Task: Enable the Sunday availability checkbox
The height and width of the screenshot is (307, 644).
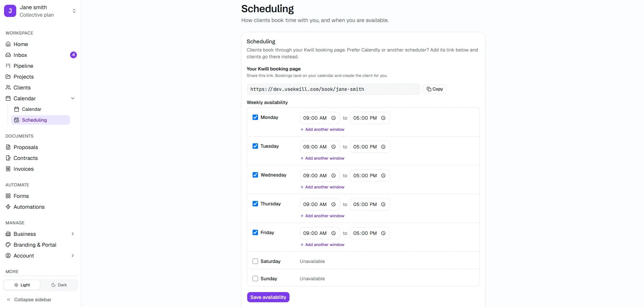Action: (x=255, y=279)
